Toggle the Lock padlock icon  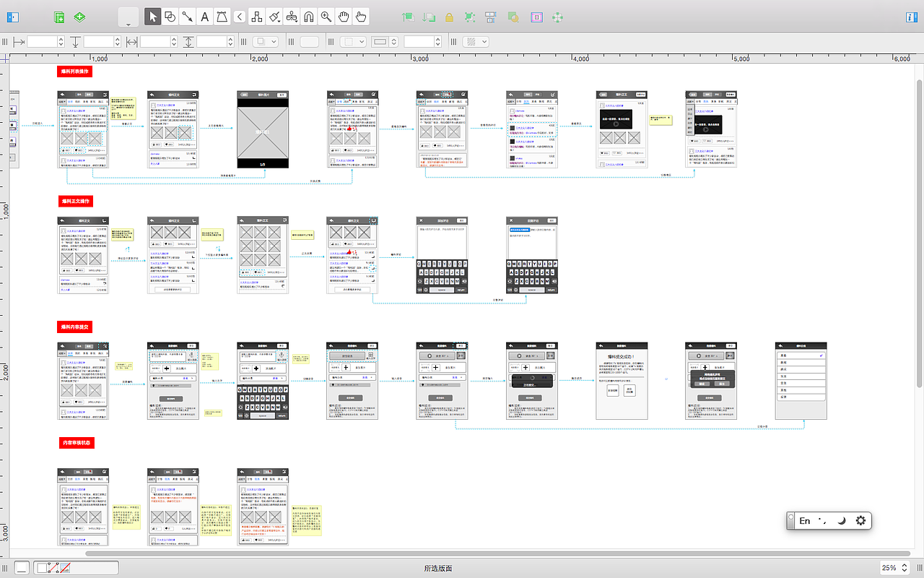[x=450, y=17]
